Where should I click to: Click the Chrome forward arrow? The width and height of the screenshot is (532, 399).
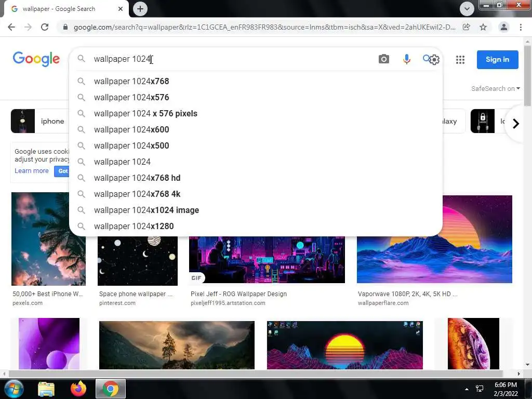pyautogui.click(x=28, y=27)
